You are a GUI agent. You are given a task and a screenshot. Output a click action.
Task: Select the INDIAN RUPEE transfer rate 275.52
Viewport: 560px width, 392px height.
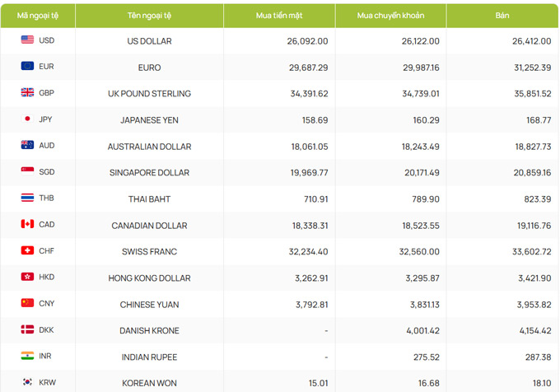pyautogui.click(x=427, y=357)
